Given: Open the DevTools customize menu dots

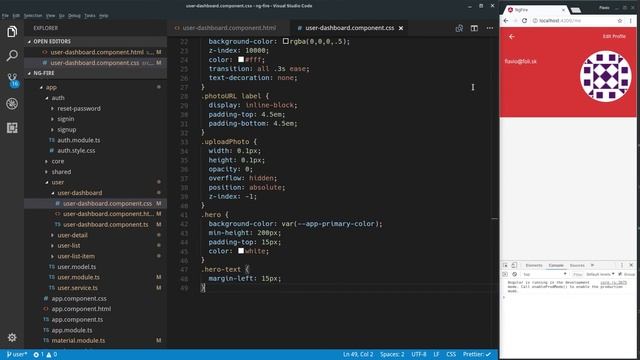Looking at the screenshot, I should pos(622,265).
